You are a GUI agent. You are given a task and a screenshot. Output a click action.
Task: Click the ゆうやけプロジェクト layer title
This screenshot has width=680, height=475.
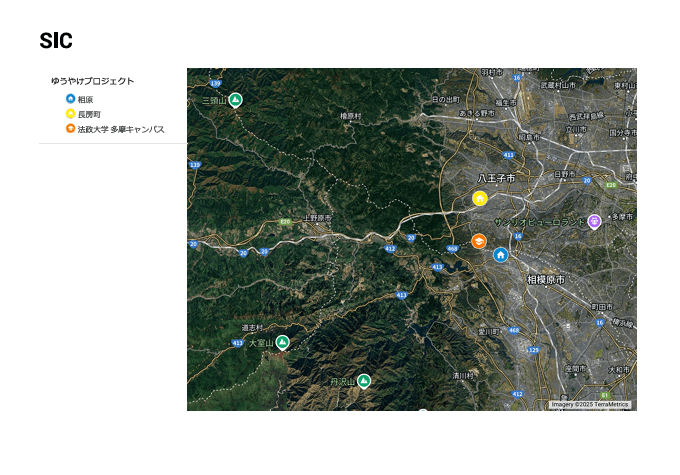pos(93,81)
